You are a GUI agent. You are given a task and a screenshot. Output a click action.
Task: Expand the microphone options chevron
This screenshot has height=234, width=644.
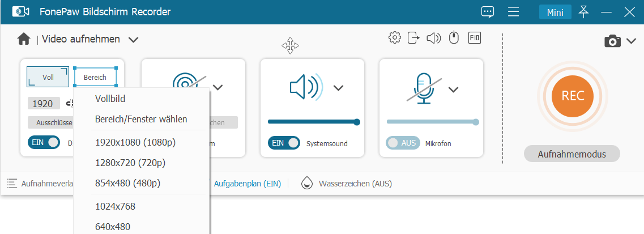(453, 90)
